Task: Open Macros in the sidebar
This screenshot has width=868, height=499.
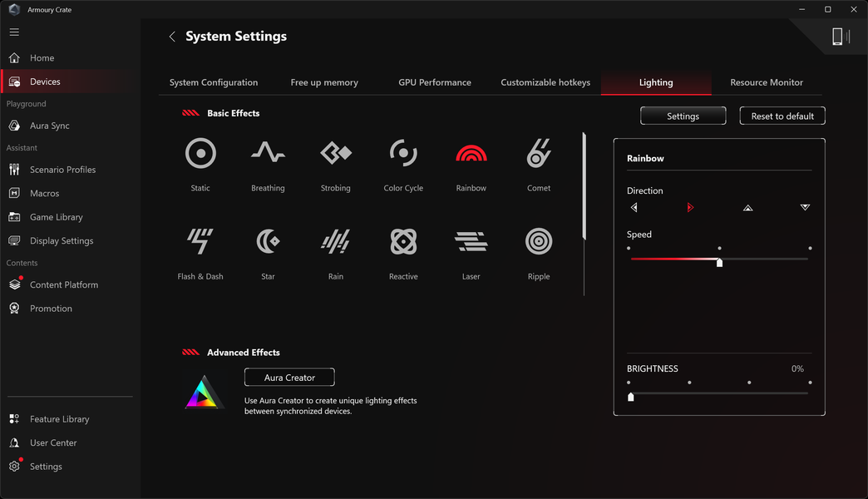Action: (x=71, y=193)
